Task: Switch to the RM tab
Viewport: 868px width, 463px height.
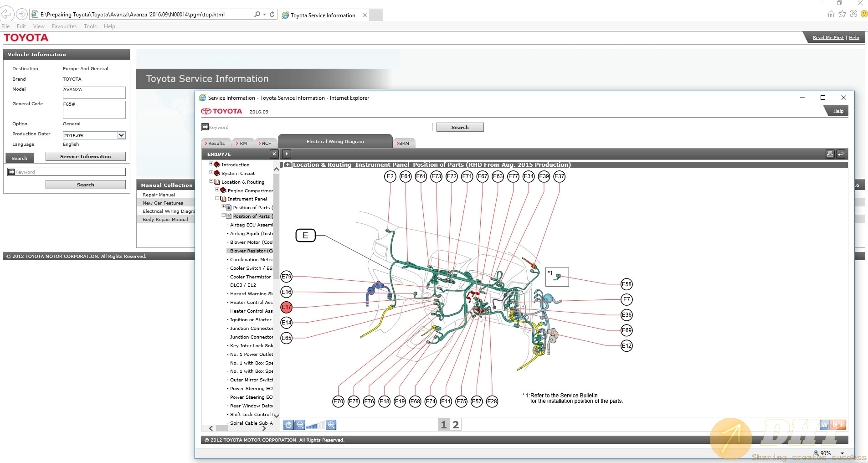Action: (243, 143)
